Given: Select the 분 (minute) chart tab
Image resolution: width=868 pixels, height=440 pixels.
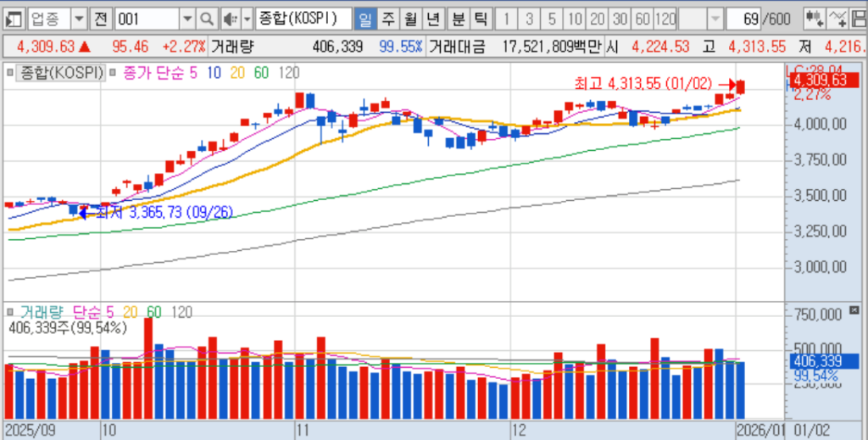Looking at the screenshot, I should (x=458, y=19).
